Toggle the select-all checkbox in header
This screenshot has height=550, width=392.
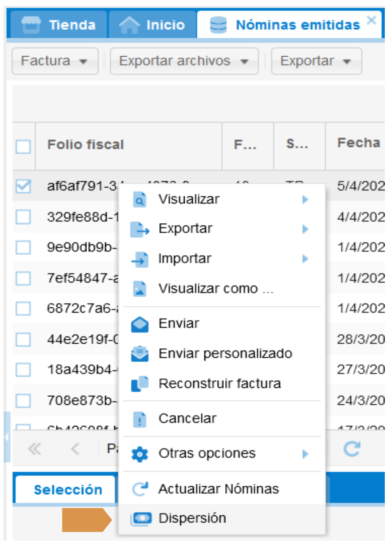[x=23, y=146]
